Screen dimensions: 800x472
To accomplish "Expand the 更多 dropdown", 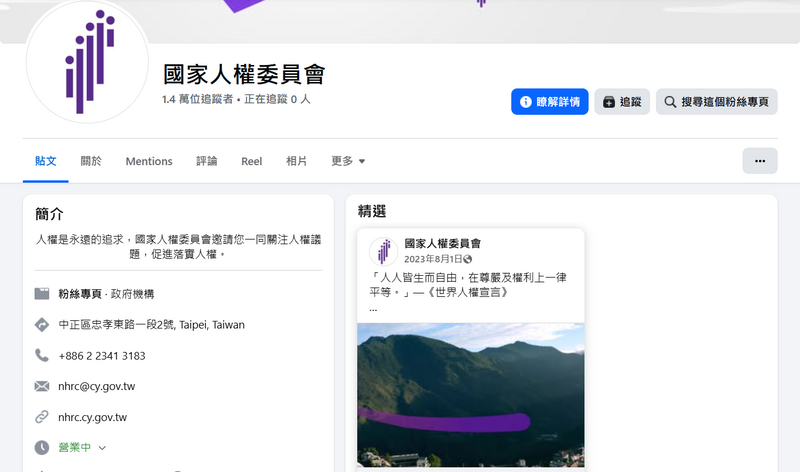I will 348,161.
